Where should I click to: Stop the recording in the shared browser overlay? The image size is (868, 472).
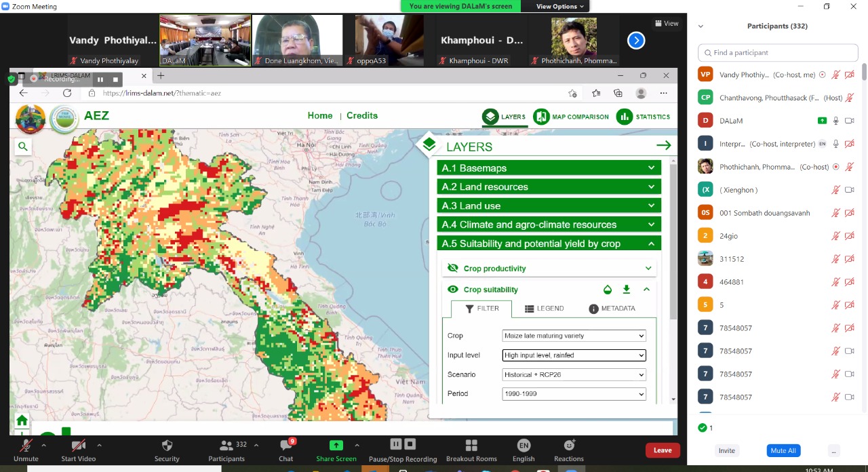[x=115, y=79]
